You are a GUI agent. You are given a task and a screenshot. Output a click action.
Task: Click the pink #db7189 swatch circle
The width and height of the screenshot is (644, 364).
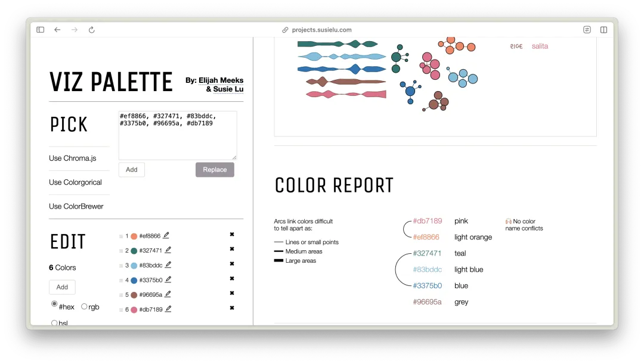tap(134, 310)
